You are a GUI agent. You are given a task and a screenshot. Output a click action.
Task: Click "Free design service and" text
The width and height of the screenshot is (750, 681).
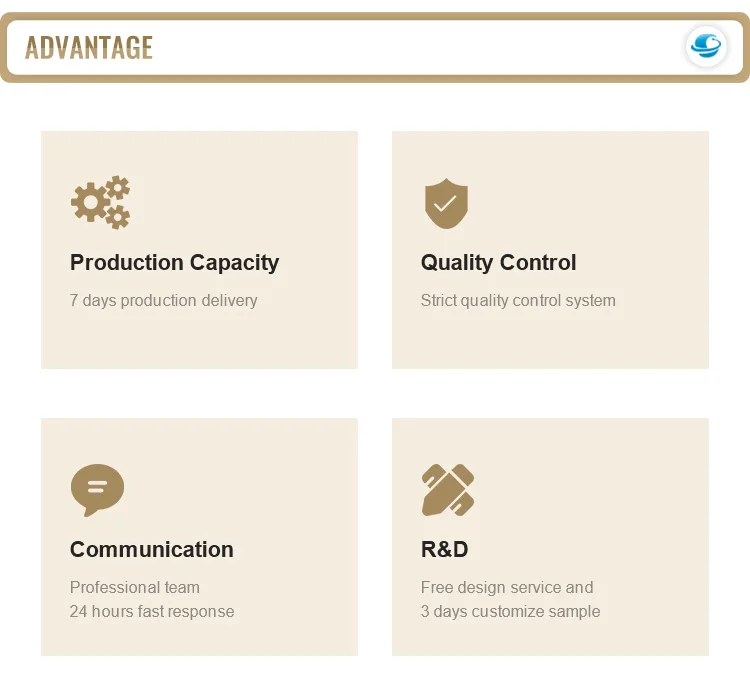coord(507,588)
